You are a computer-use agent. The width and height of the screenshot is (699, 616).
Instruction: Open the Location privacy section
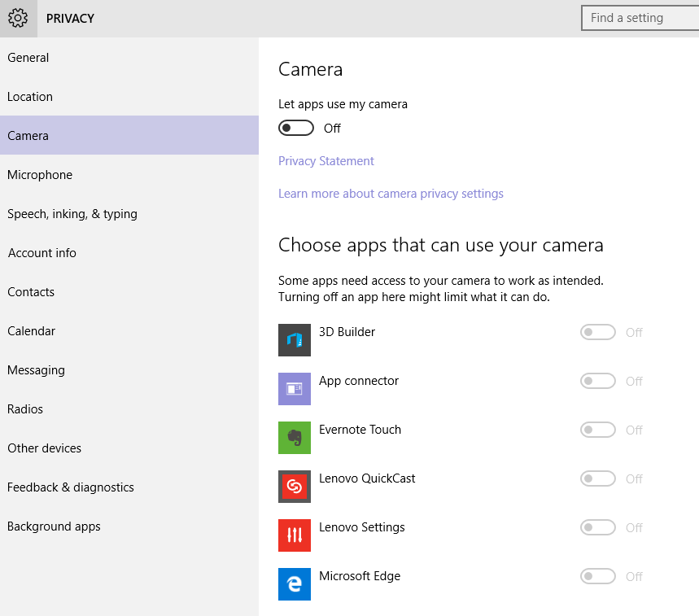click(x=129, y=96)
